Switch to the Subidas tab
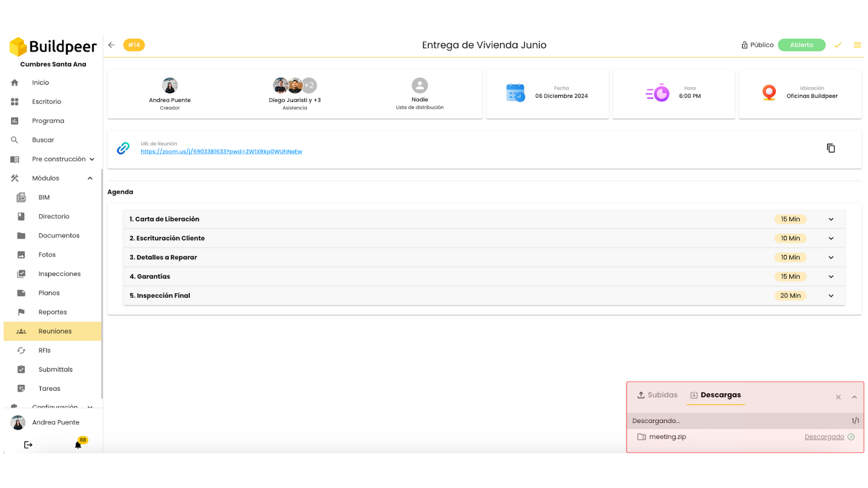The height and width of the screenshot is (488, 868). pos(657,395)
